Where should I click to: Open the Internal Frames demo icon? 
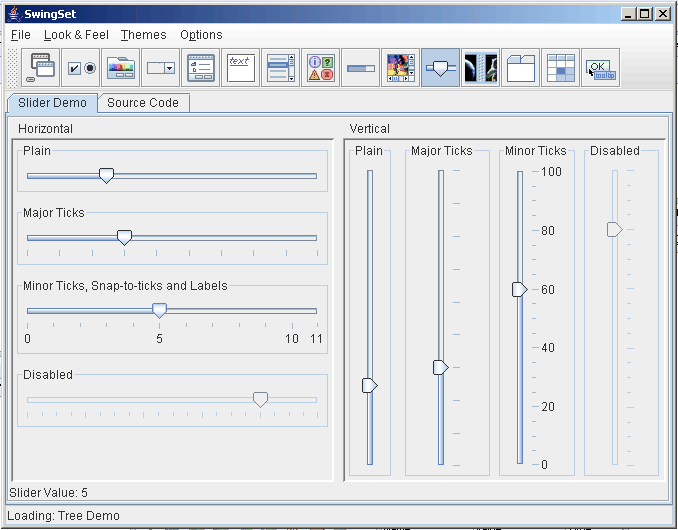41,68
